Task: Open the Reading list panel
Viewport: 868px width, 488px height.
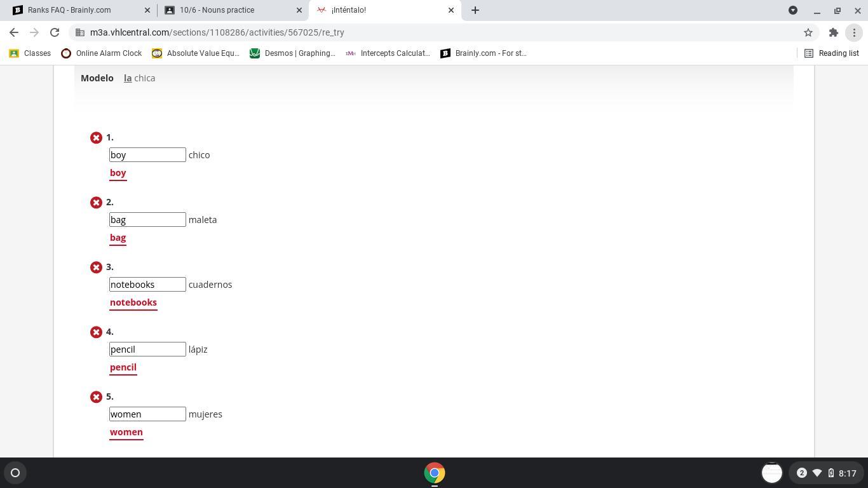Action: pos(832,53)
